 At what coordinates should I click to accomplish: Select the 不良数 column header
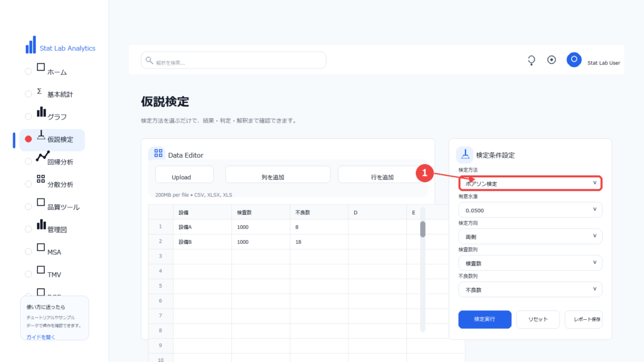[x=319, y=212]
